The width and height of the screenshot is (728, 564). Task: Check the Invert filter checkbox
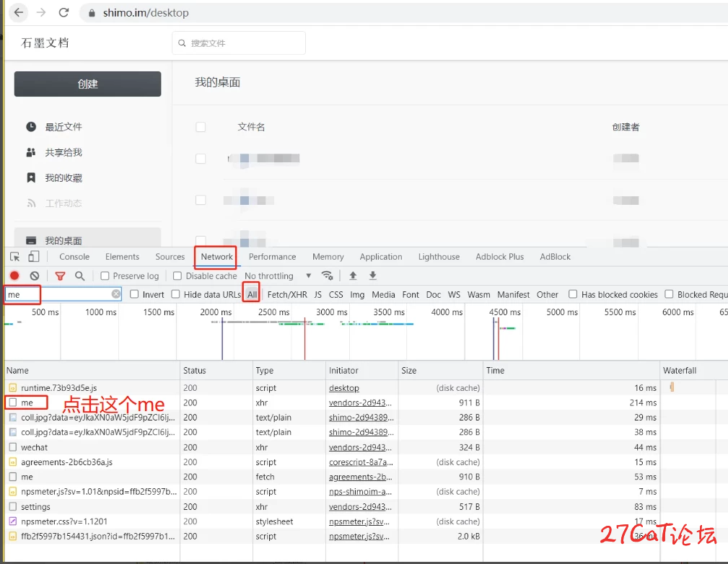tap(134, 294)
